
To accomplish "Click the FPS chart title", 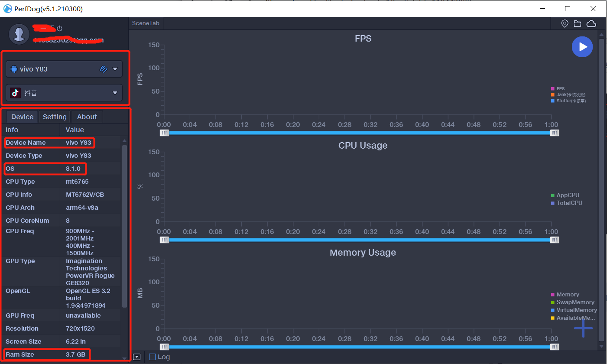I will tap(363, 38).
